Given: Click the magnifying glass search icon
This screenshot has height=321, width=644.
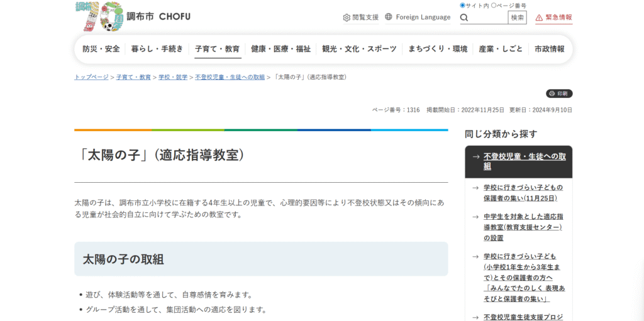Looking at the screenshot, I should coord(464,18).
